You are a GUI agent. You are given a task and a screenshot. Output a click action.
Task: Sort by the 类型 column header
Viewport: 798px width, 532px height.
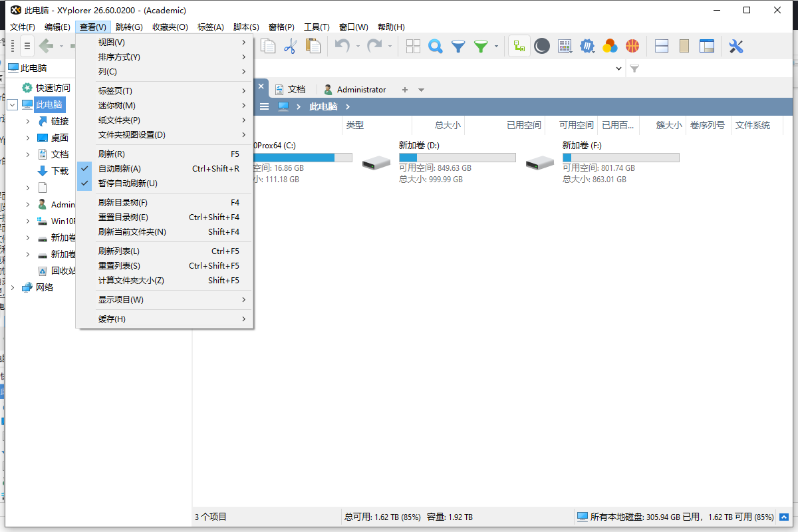(x=376, y=125)
